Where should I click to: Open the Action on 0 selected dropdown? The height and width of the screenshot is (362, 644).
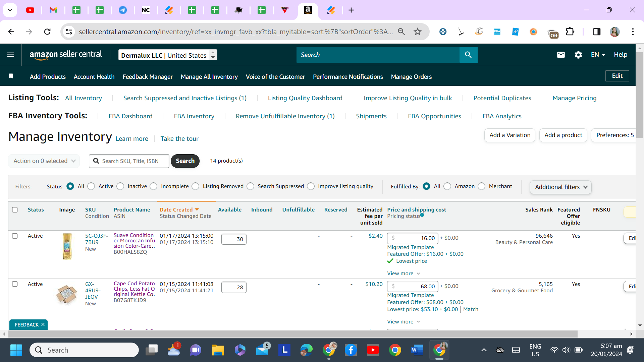[x=44, y=161]
